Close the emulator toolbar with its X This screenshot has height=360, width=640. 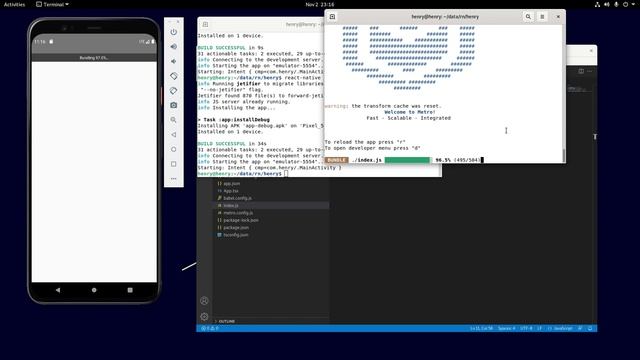[178, 22]
